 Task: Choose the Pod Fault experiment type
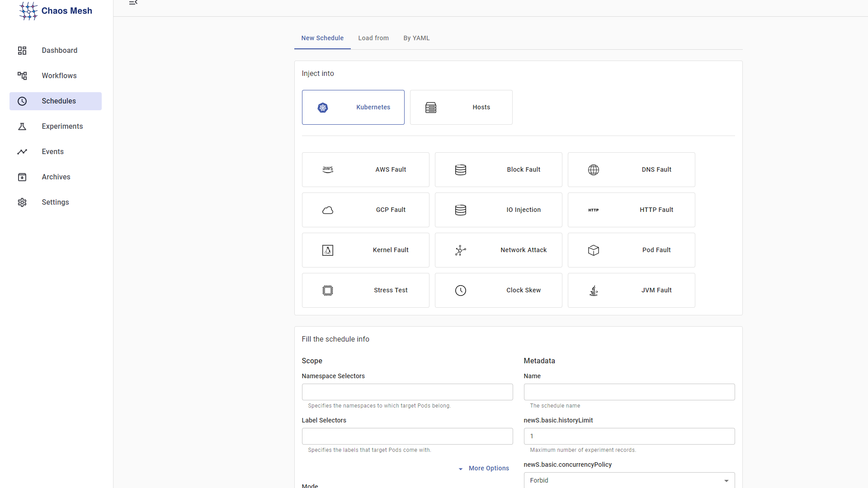click(631, 250)
